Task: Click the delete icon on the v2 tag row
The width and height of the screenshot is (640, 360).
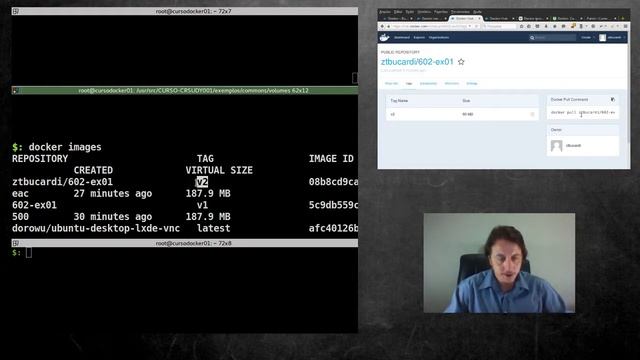Action: pyautogui.click(x=532, y=114)
